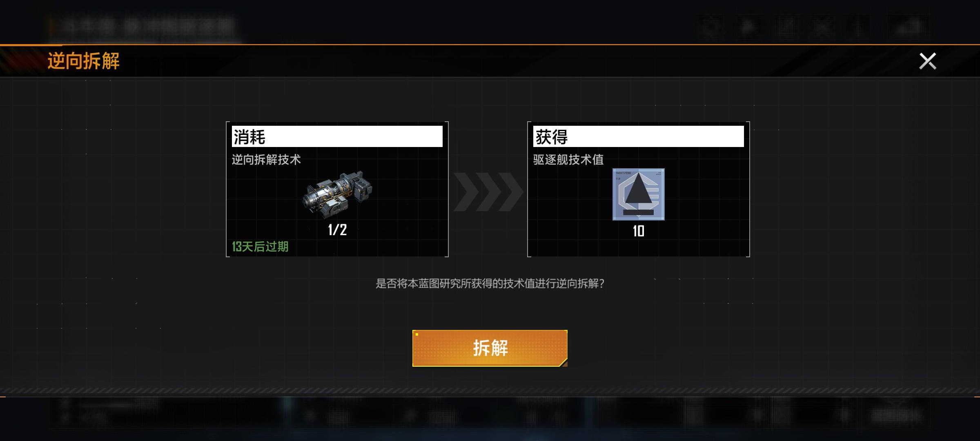Tap the reward amount 10
The height and width of the screenshot is (441, 980).
click(638, 231)
